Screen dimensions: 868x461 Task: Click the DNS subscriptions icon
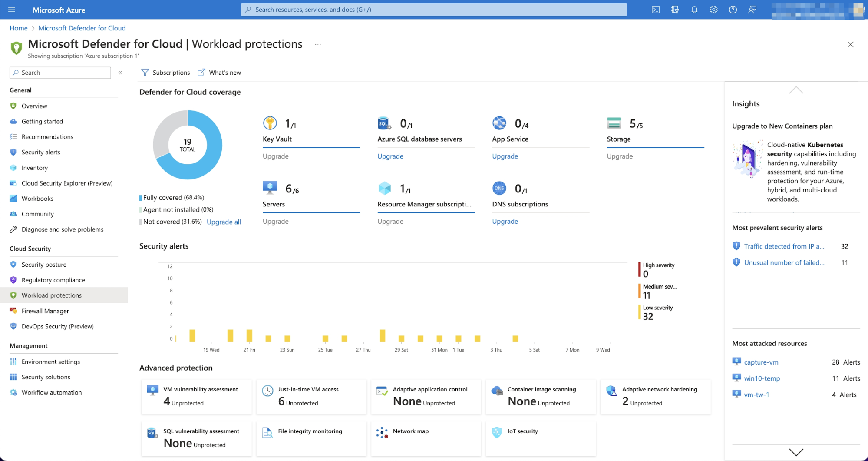point(499,188)
